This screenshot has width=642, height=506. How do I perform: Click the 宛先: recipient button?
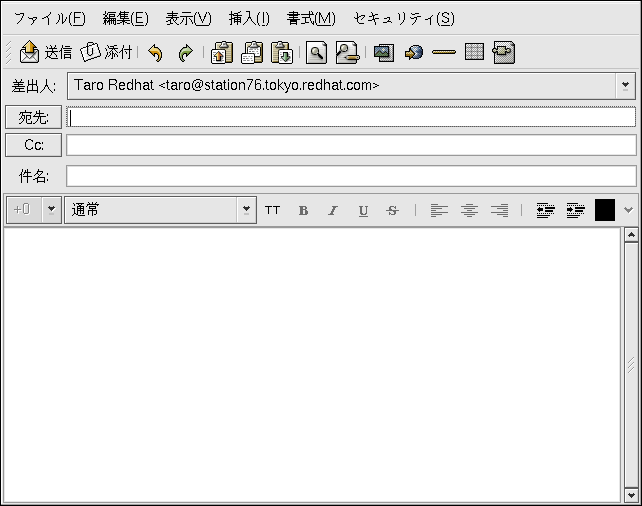33,117
